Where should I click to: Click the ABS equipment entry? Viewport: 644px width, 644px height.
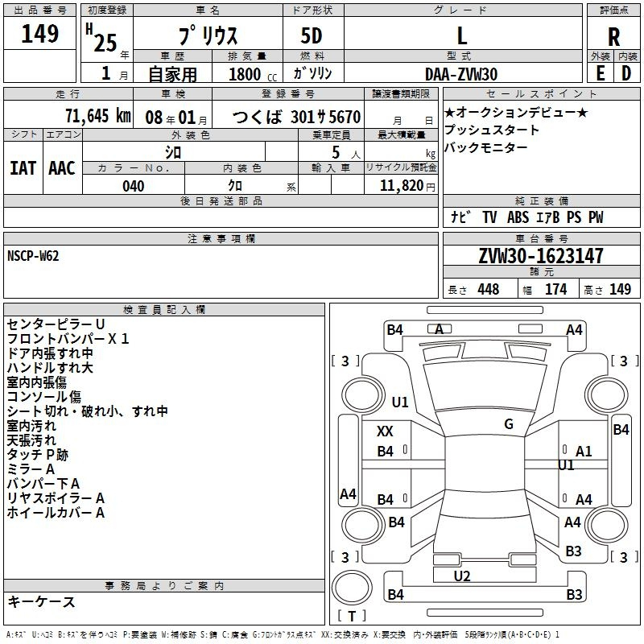coord(518,217)
